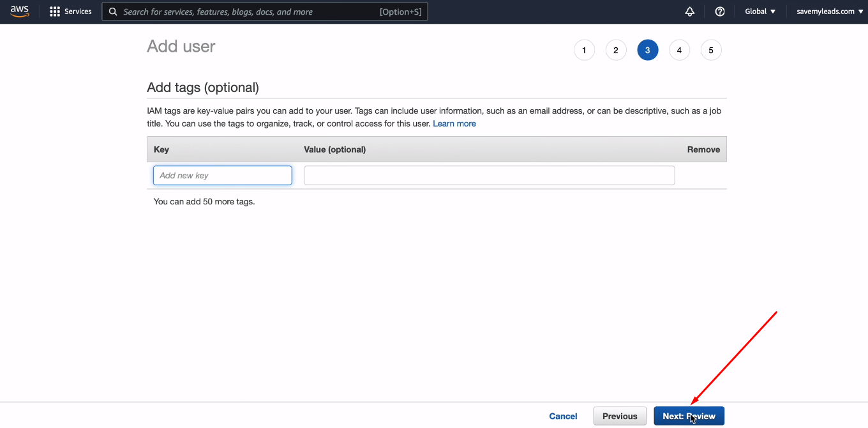
Task: Go to wizard step 1
Action: point(584,50)
